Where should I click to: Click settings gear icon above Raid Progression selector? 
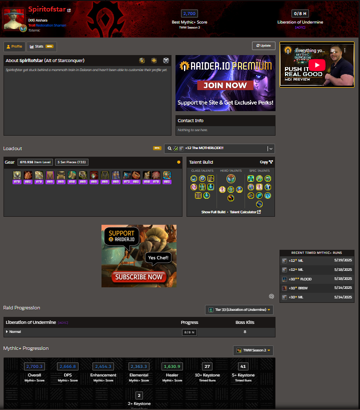[271, 296]
